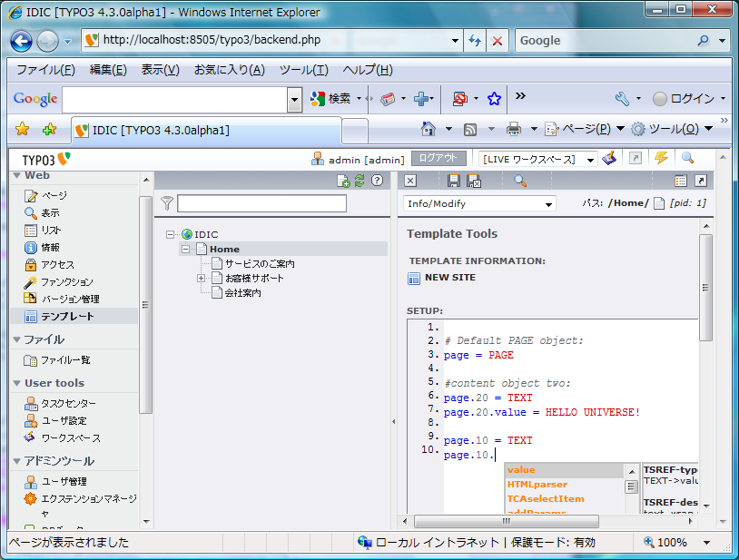Click the shortcut arrow icon in template toolbar
This screenshot has height=560, width=739.
[701, 181]
